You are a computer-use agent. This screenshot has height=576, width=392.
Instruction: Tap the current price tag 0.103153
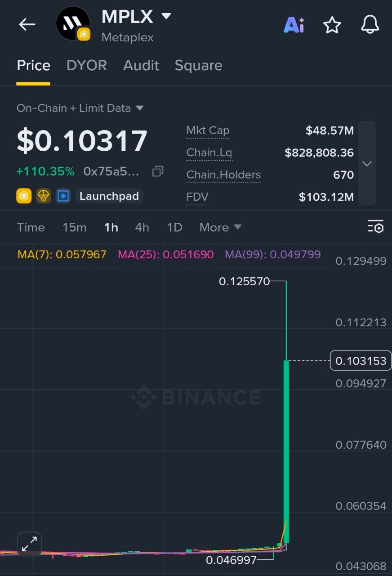(x=361, y=360)
